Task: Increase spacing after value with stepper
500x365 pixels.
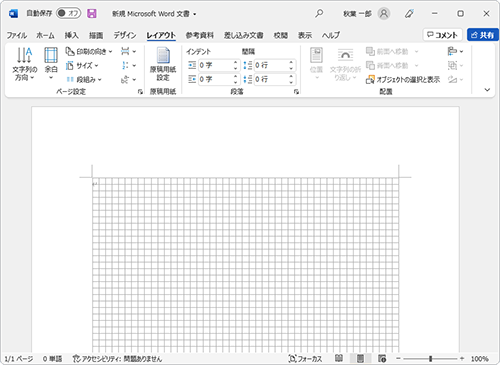Action: click(291, 76)
